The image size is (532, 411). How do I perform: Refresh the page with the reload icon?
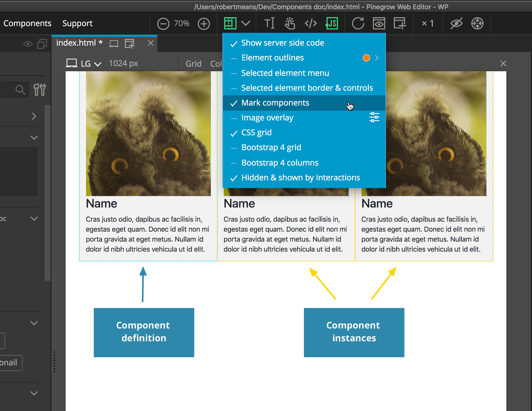[x=358, y=24]
